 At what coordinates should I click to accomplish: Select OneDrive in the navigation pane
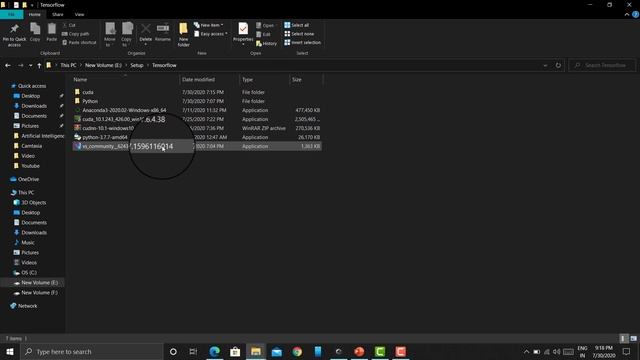pyautogui.click(x=28, y=179)
